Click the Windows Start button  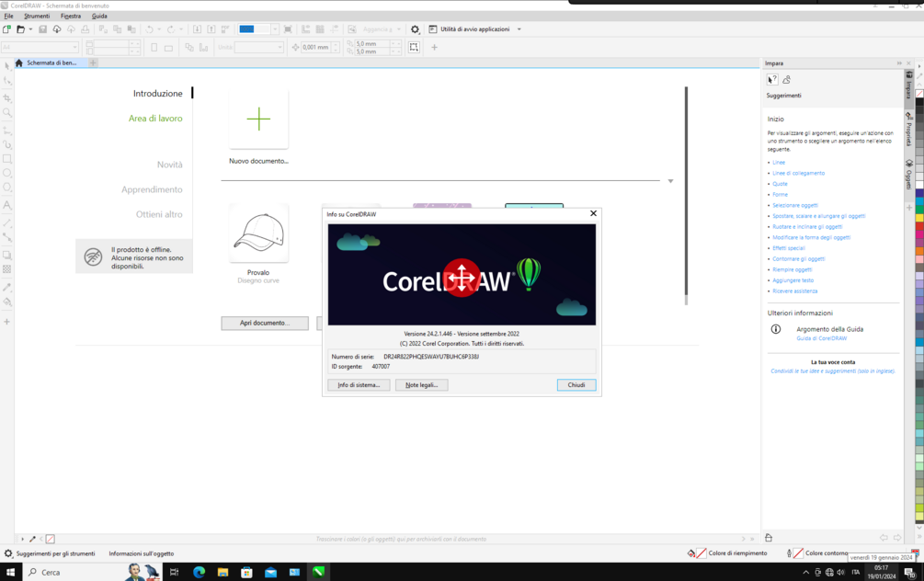click(x=10, y=572)
